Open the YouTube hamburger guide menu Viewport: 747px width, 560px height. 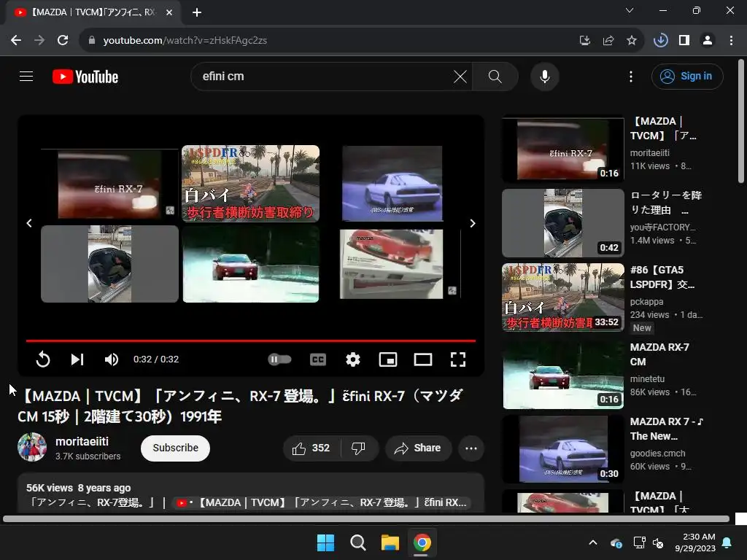[26, 76]
